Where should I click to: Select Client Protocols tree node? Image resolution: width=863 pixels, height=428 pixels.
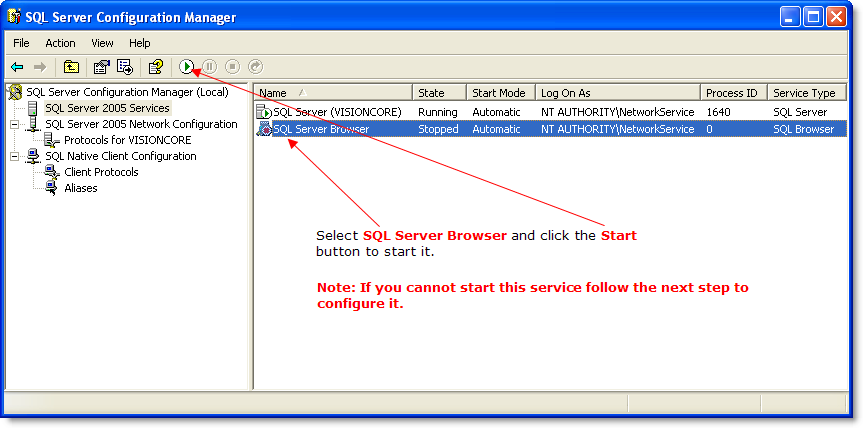tap(101, 172)
